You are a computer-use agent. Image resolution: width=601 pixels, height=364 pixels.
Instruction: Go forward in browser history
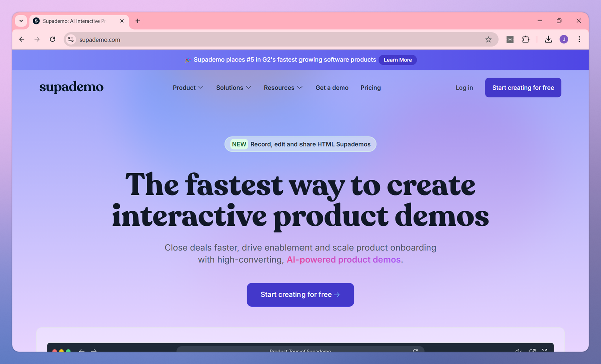(37, 39)
